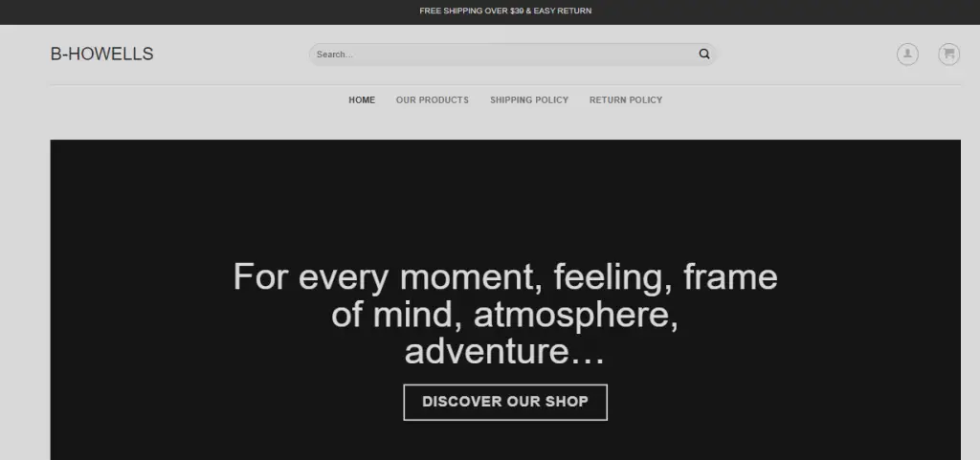Click the 'adventure…' headline line
Image resolution: width=980 pixels, height=460 pixels.
click(x=505, y=351)
